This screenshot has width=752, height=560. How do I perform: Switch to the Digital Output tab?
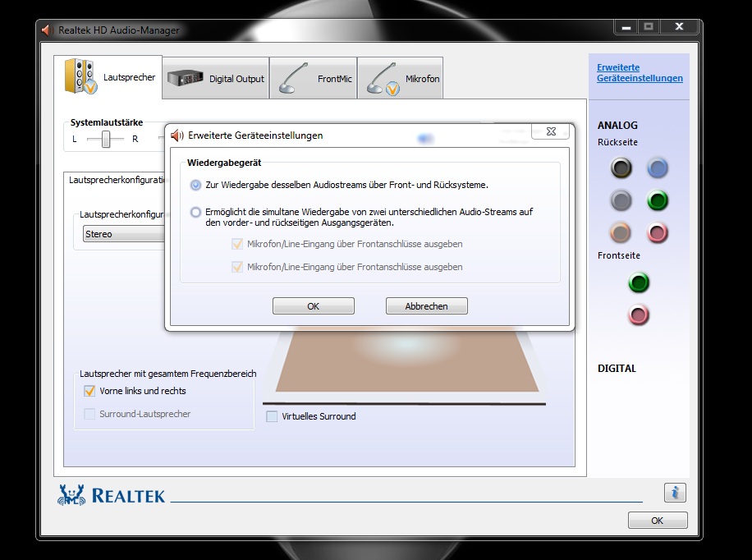[215, 78]
